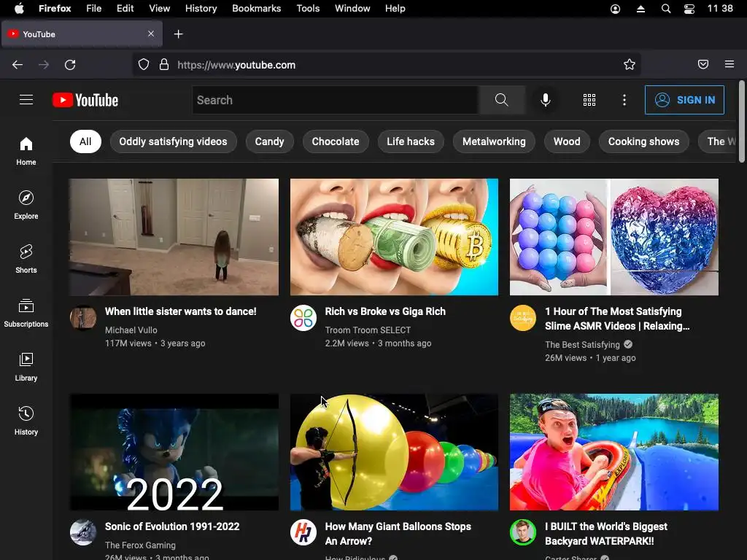747x560 pixels.
Task: Close the YouTube tab
Action: [150, 34]
